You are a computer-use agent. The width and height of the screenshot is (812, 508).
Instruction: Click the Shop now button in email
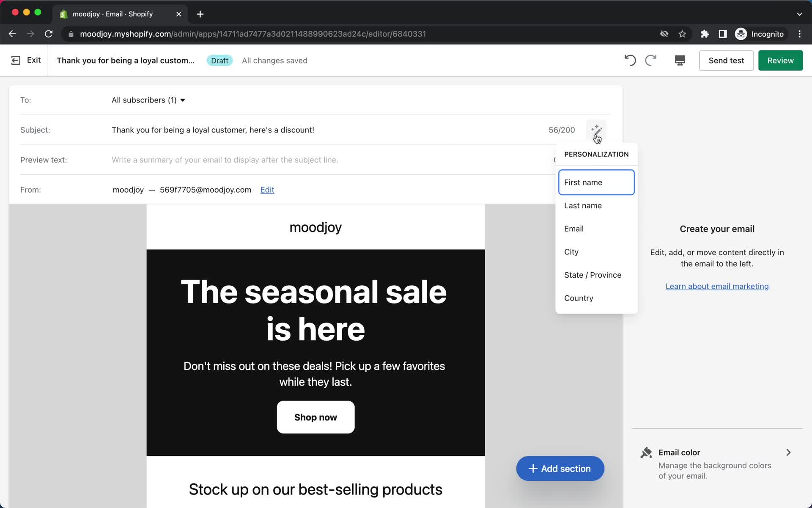point(315,417)
